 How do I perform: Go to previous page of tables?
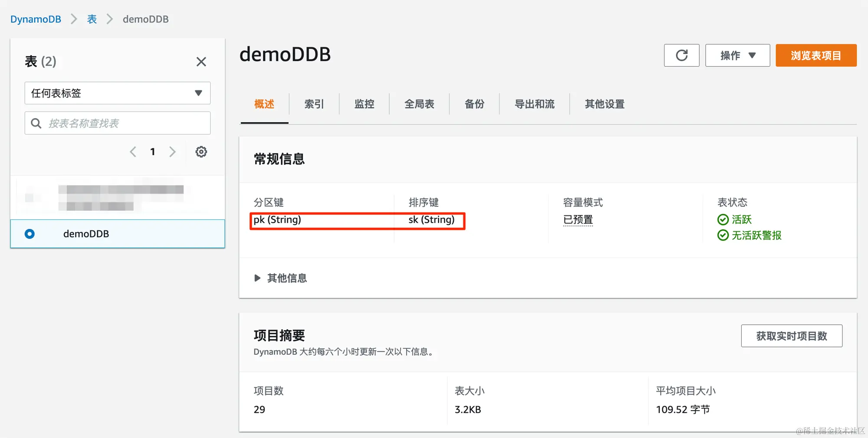tap(133, 152)
